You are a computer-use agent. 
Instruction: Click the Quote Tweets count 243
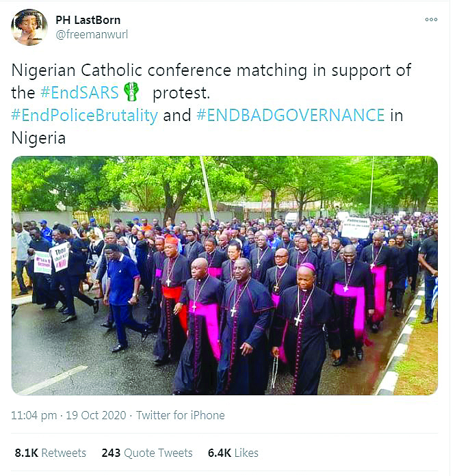pos(111,453)
